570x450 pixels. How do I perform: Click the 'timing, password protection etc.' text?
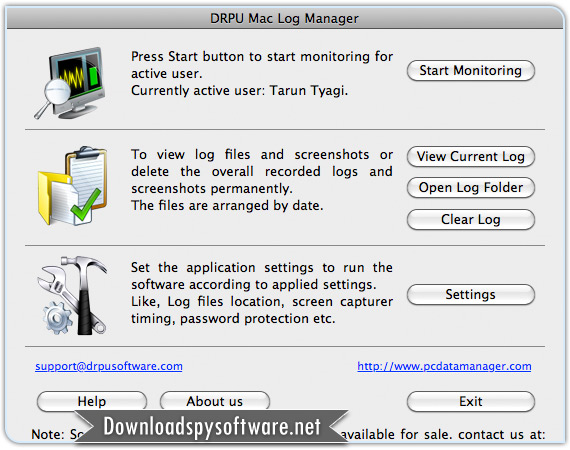pos(233,319)
